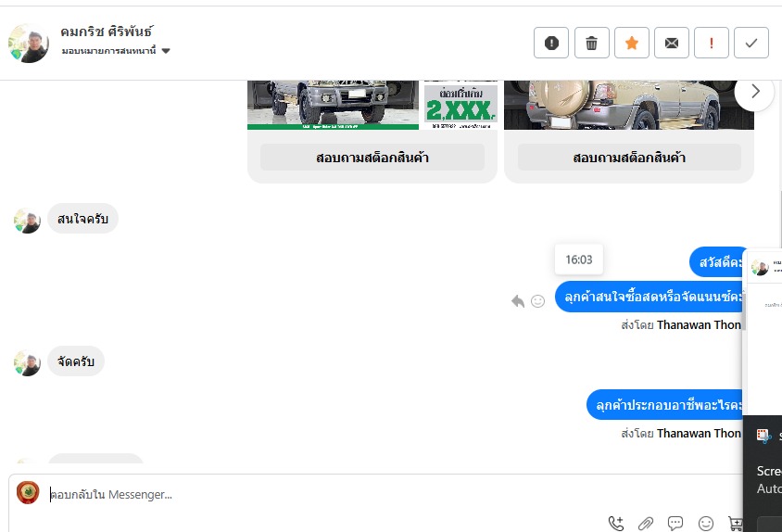Open saved replies speech bubble icon
The height and width of the screenshot is (532, 782).
coord(675,523)
